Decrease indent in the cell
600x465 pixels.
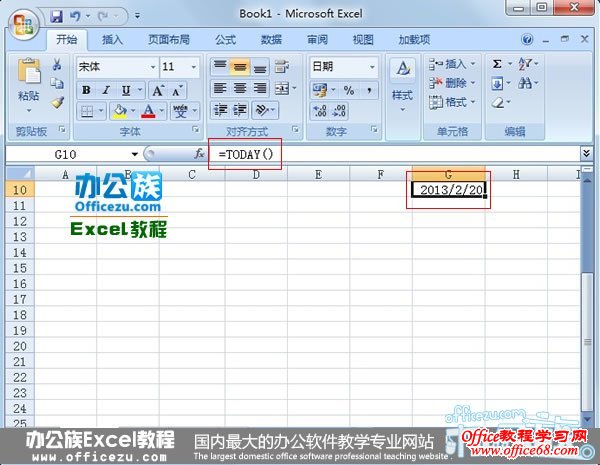click(x=220, y=110)
